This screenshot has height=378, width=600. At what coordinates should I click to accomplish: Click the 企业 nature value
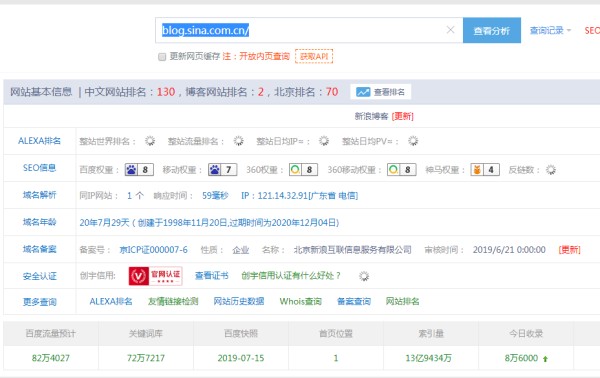click(x=241, y=250)
